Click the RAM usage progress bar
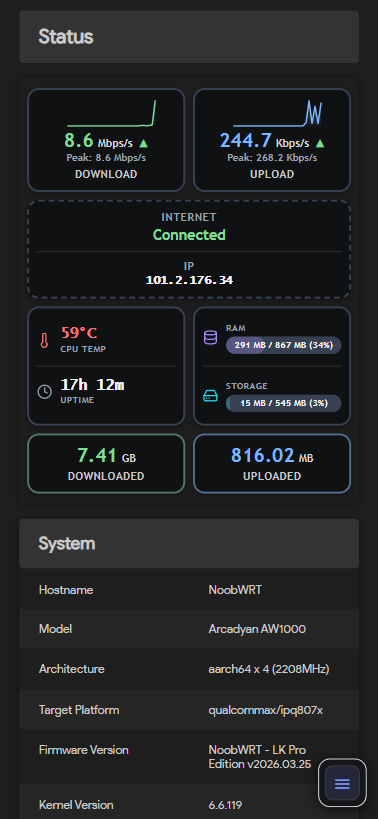378x819 pixels. pos(284,345)
